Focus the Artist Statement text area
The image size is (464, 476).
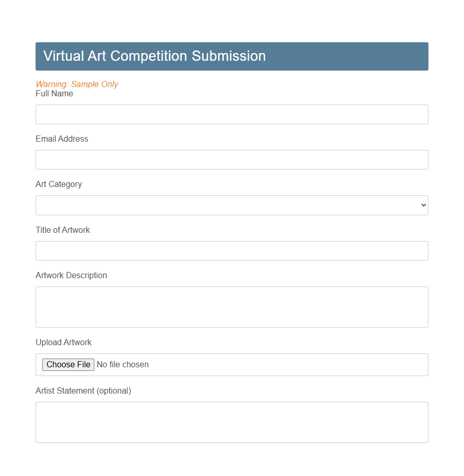tap(231, 421)
